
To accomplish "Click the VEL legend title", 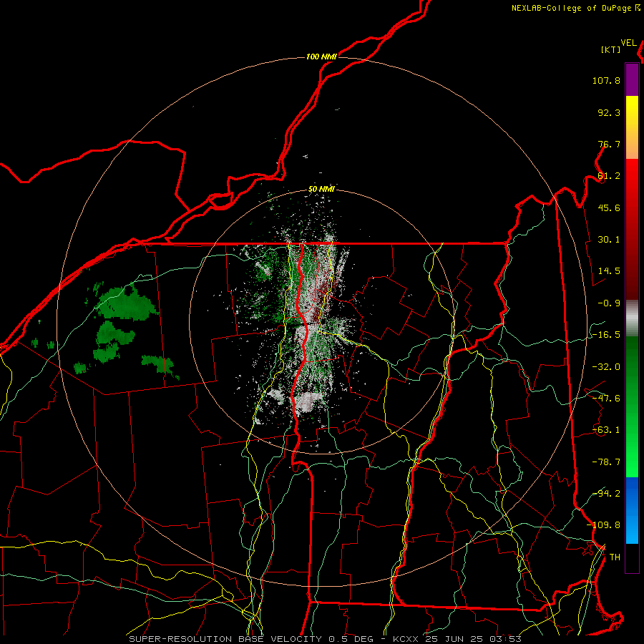I will coord(628,43).
